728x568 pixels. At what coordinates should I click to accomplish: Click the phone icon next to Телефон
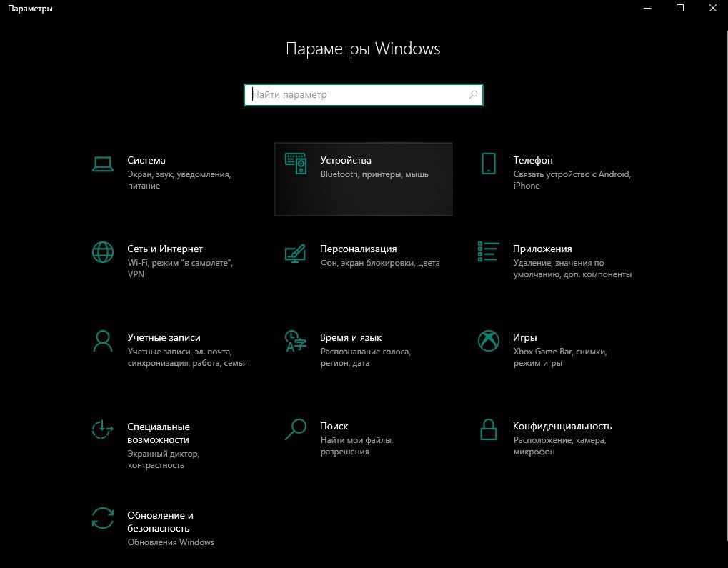(x=489, y=164)
